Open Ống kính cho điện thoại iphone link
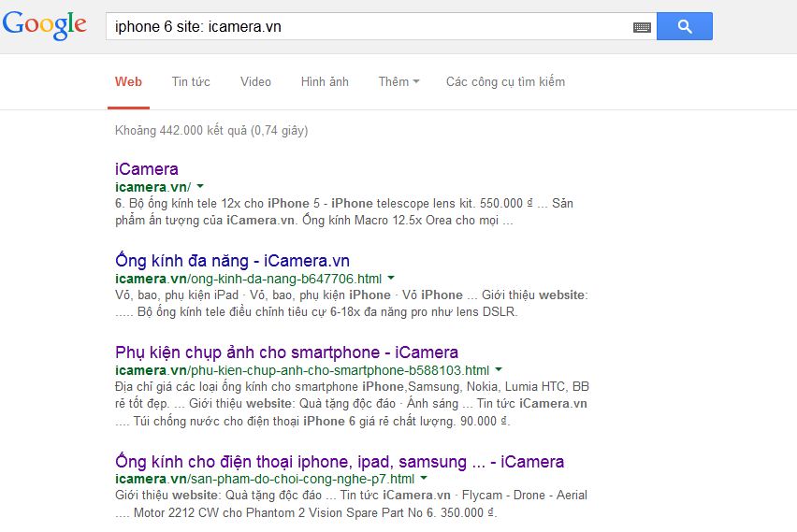 (340, 461)
